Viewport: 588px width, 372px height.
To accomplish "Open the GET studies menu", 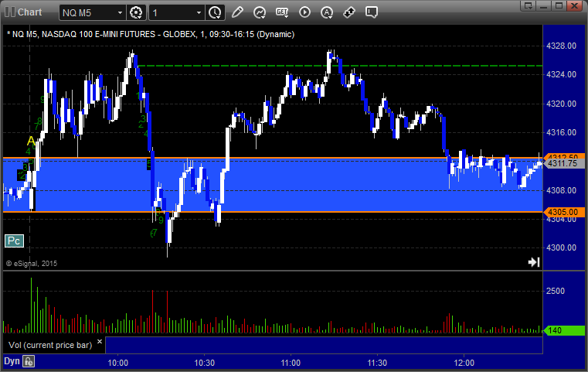I will tap(282, 12).
